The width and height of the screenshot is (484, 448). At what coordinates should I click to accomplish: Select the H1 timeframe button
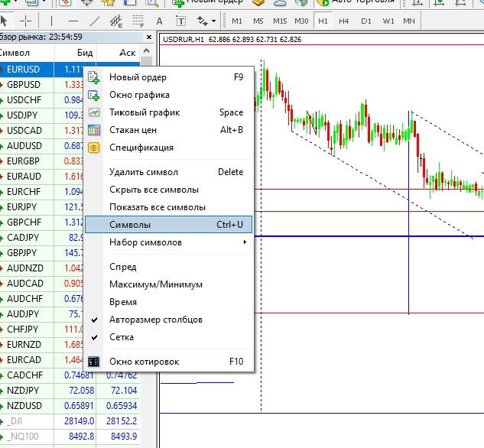pos(323,21)
